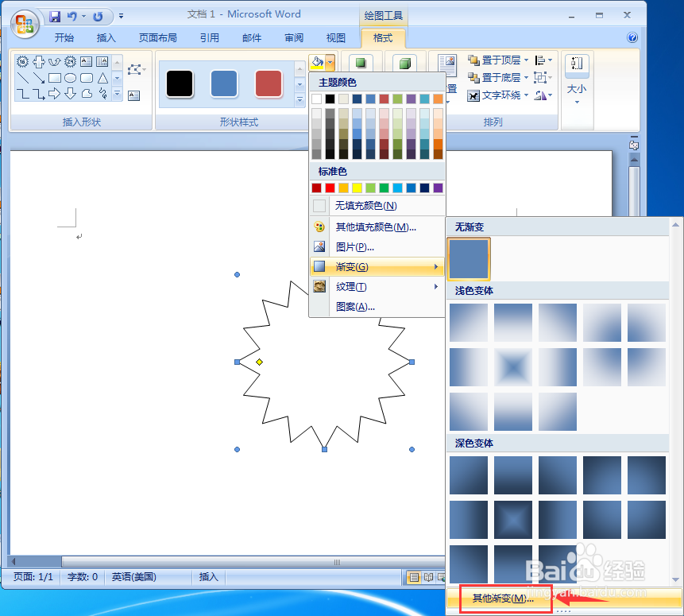Pick the orange theme color swatch
The width and height of the screenshot is (684, 616).
click(x=438, y=99)
